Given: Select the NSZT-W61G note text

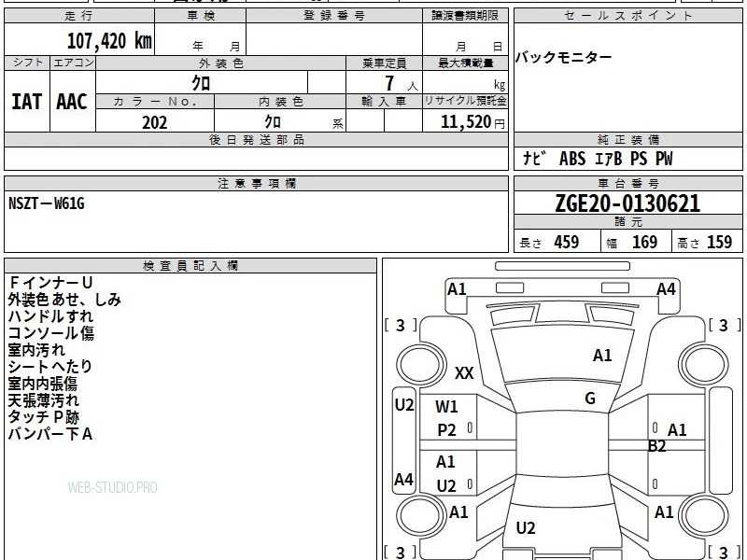Looking at the screenshot, I should (46, 203).
